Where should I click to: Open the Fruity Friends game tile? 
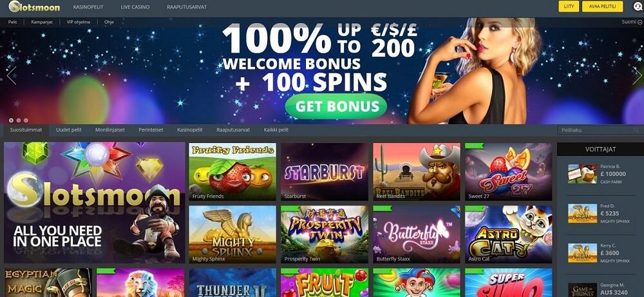(x=232, y=172)
